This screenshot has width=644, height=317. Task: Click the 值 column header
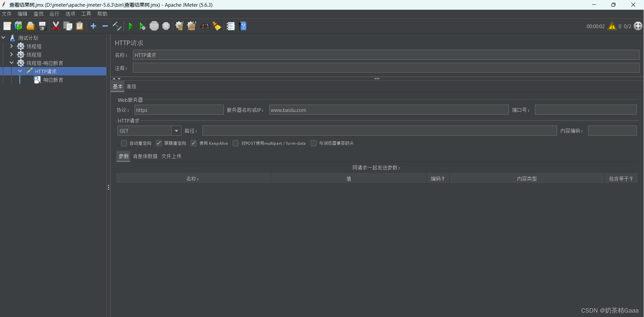pos(348,179)
